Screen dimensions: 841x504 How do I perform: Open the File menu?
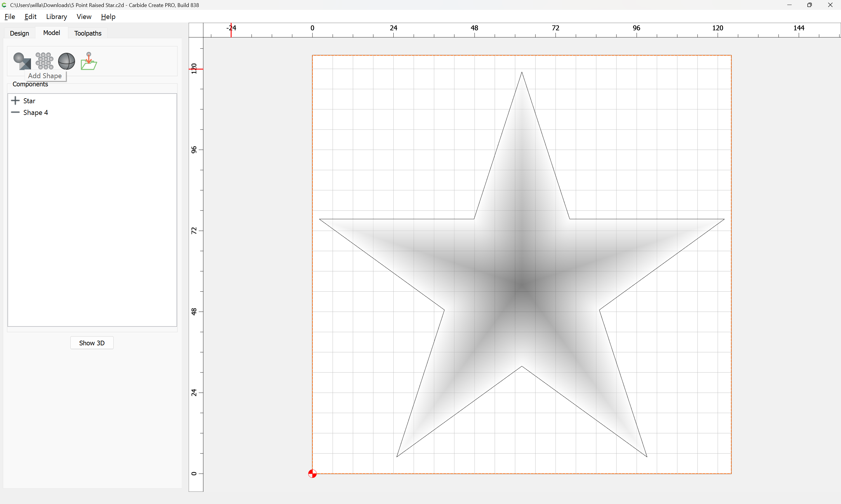click(x=10, y=17)
